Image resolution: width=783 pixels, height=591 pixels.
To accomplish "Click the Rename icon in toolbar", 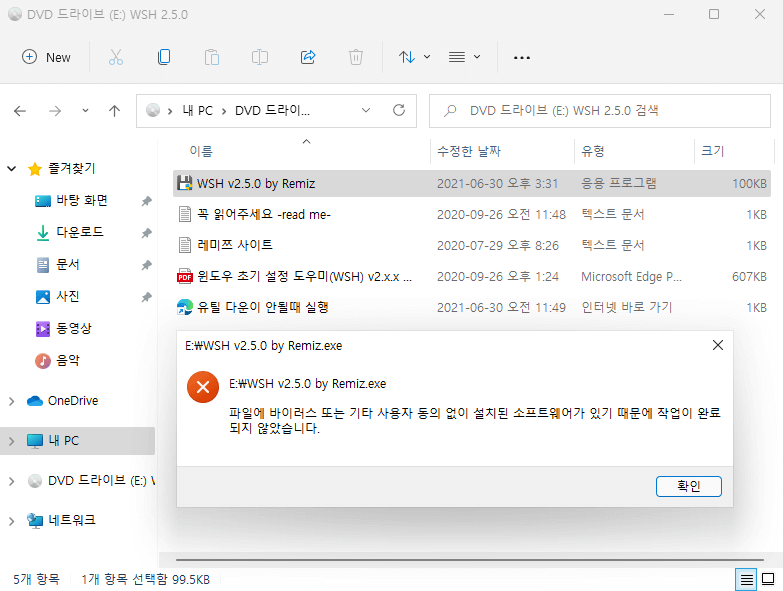I will tap(260, 57).
